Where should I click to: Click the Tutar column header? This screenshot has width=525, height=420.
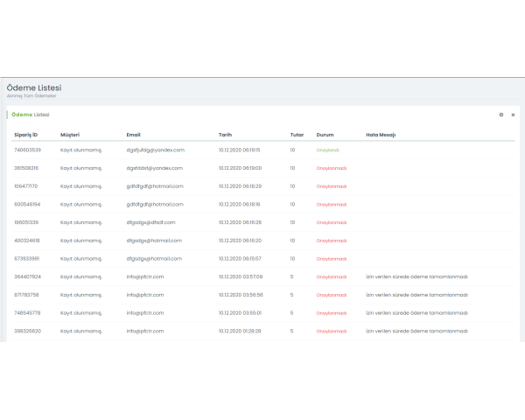pyautogui.click(x=297, y=135)
